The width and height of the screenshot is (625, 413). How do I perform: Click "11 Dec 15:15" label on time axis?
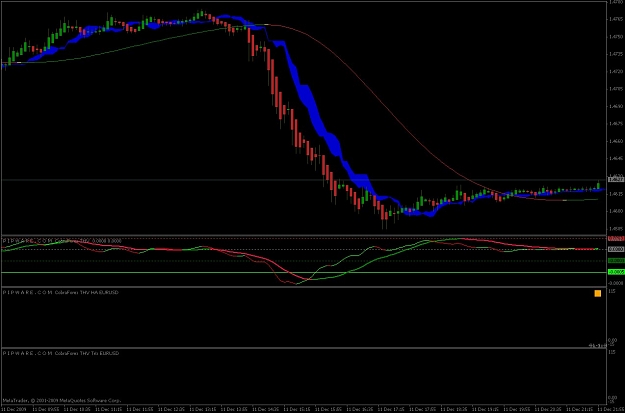(x=296, y=409)
